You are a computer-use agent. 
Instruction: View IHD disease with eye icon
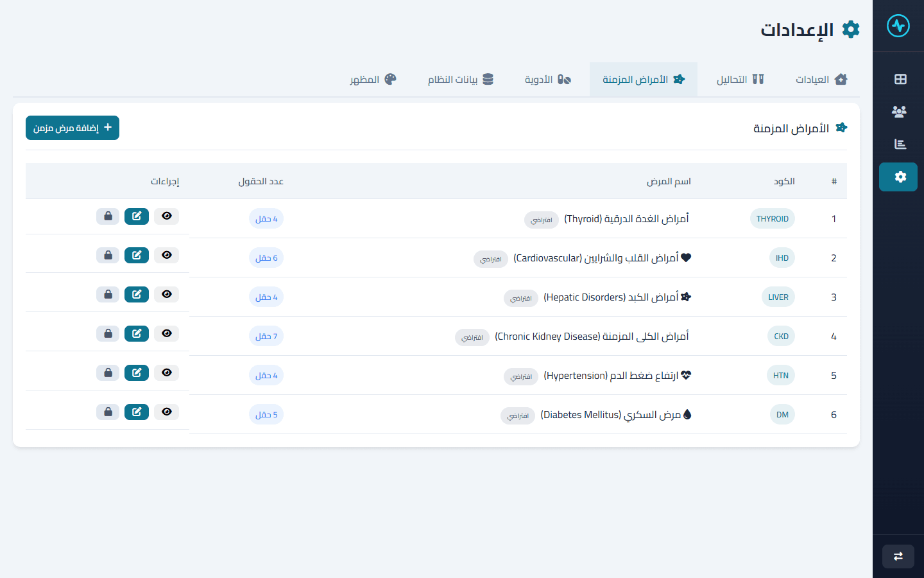click(x=167, y=256)
